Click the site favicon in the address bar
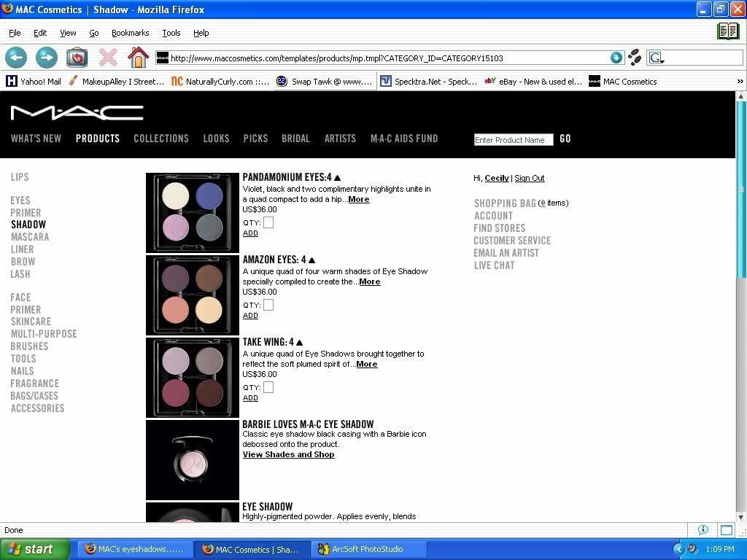 pyautogui.click(x=163, y=58)
